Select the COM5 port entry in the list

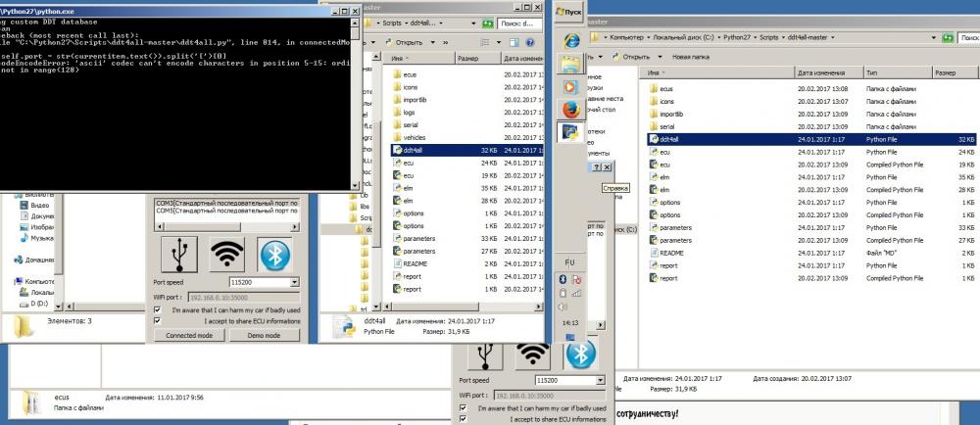coord(227,211)
